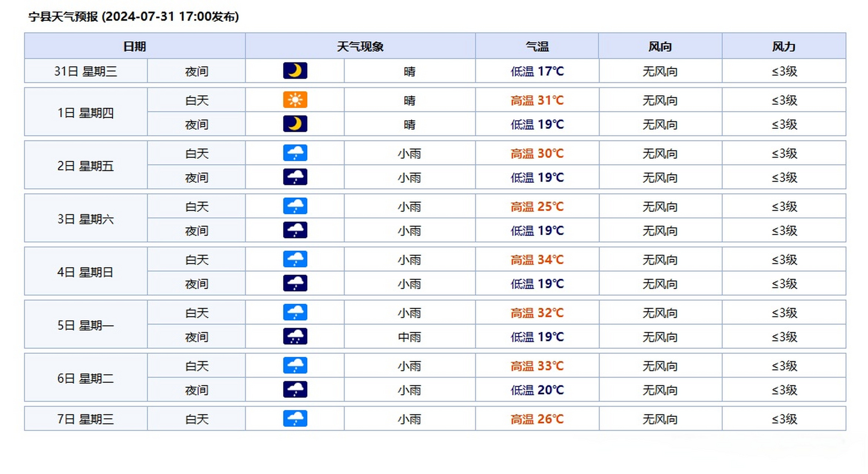Click 白天 label in the 1日 row
868x474 pixels.
[x=197, y=100]
